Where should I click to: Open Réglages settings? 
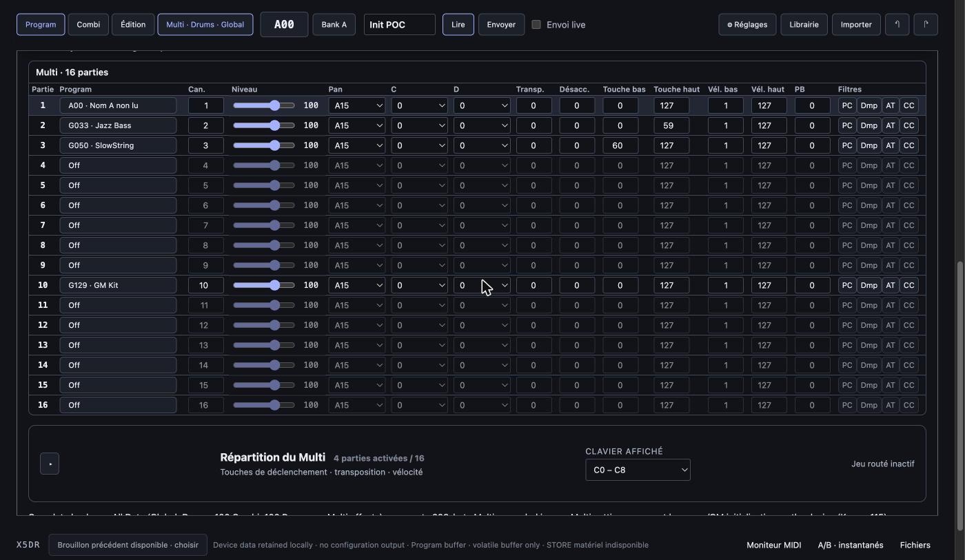(x=747, y=25)
